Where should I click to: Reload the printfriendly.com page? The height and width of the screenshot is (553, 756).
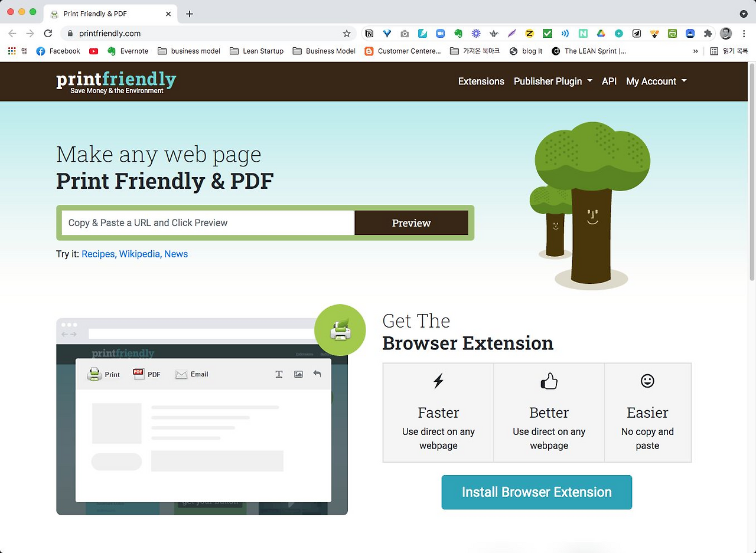pos(48,34)
